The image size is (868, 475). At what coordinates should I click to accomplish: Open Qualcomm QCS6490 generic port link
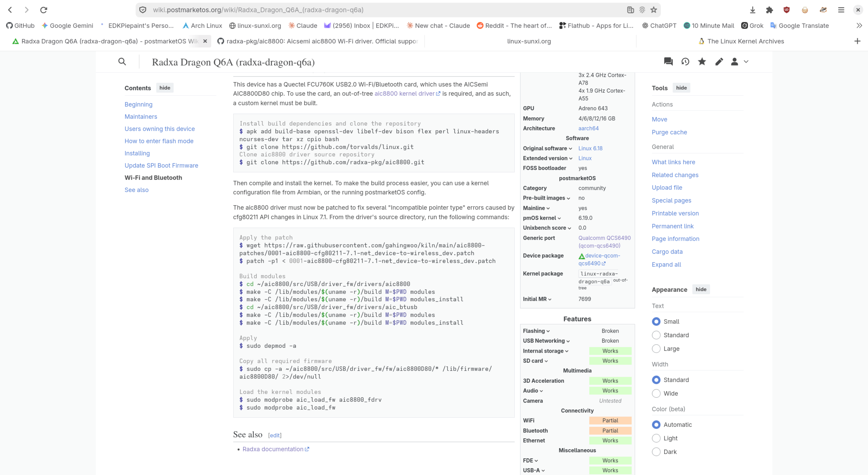[x=605, y=242]
